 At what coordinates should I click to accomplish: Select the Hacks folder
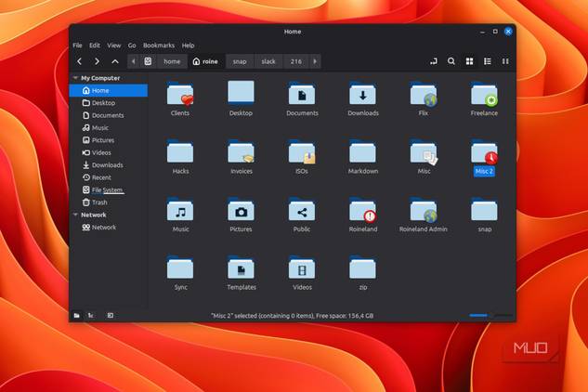pyautogui.click(x=180, y=157)
